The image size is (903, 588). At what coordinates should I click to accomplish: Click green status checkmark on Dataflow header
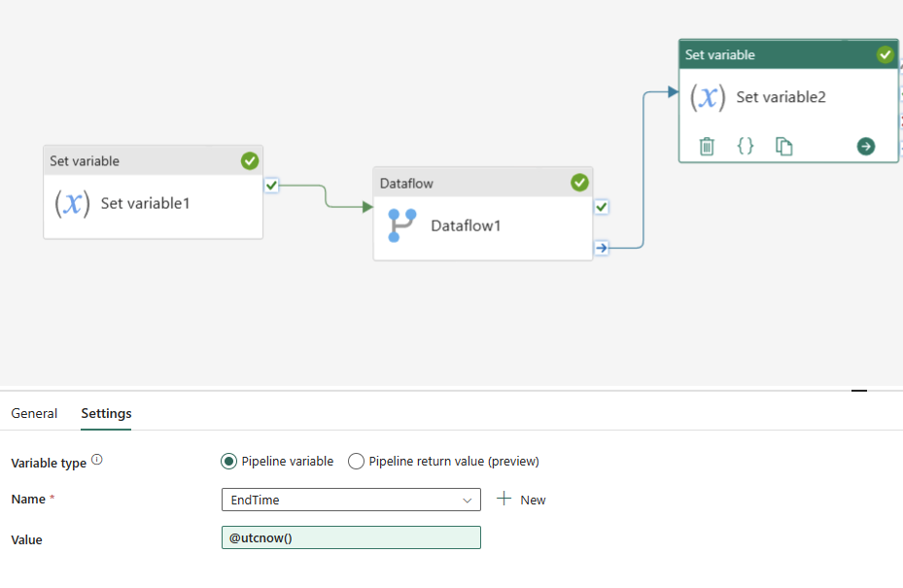pyautogui.click(x=579, y=183)
